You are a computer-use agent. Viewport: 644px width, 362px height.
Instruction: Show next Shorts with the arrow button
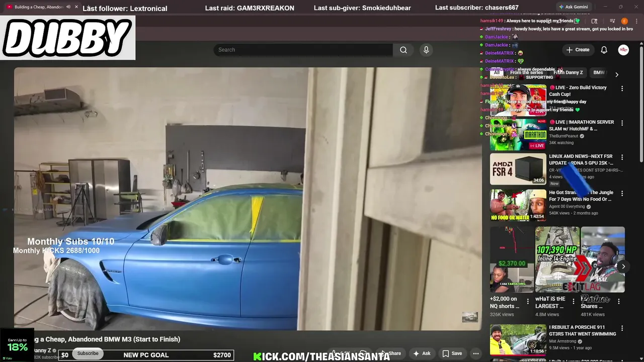click(x=623, y=266)
